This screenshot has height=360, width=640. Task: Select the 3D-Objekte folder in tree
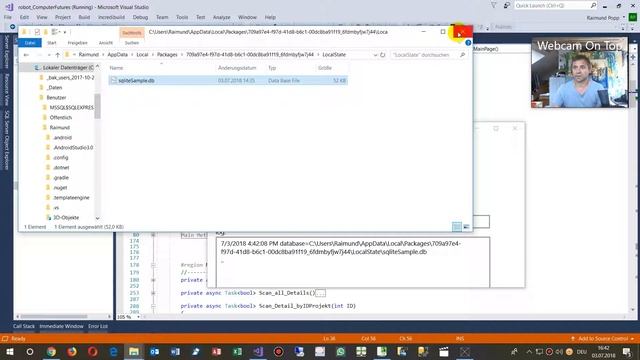[x=66, y=218]
